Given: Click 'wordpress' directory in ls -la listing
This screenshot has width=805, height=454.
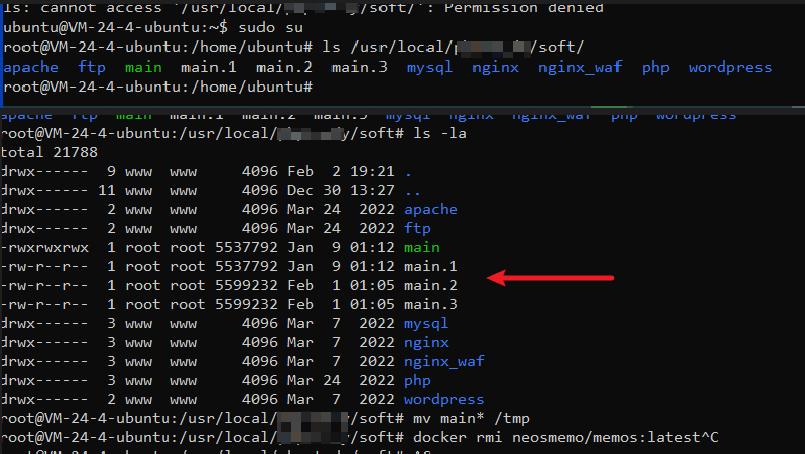Looking at the screenshot, I should pos(444,400).
